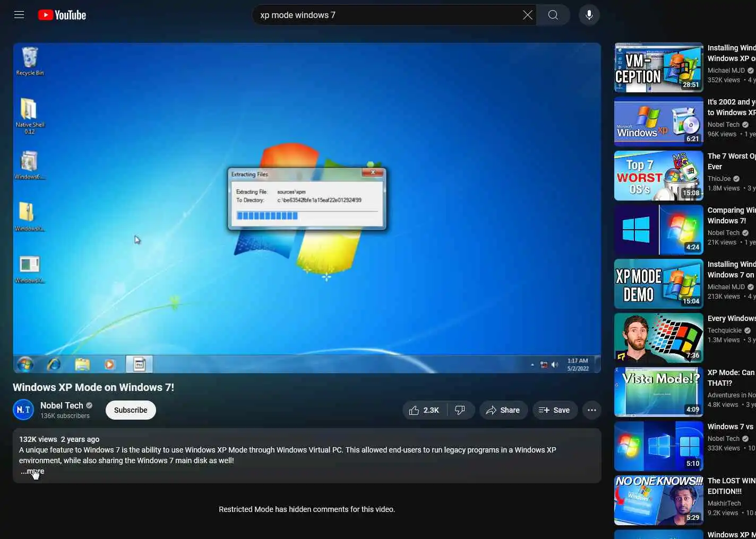Open the YouTube hamburger guide menu
756x539 pixels.
click(x=19, y=15)
